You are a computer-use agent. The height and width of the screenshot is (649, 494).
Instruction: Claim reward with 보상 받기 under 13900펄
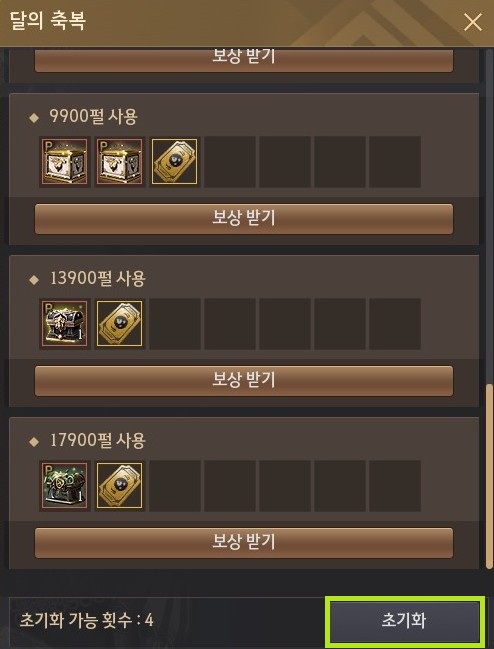coord(244,380)
